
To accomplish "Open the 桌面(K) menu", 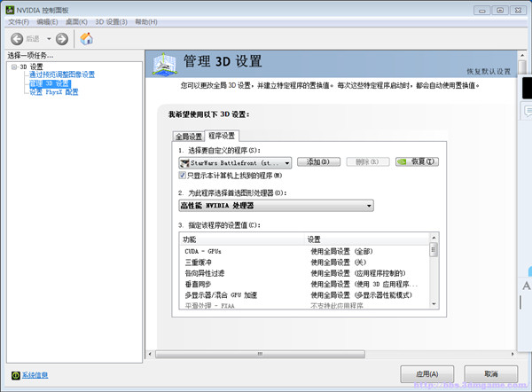I will click(x=76, y=22).
